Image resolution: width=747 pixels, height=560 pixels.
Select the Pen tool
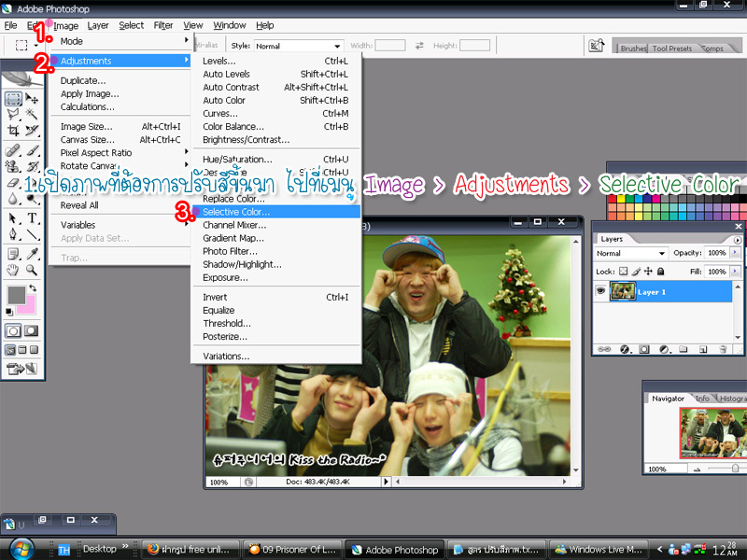13,234
